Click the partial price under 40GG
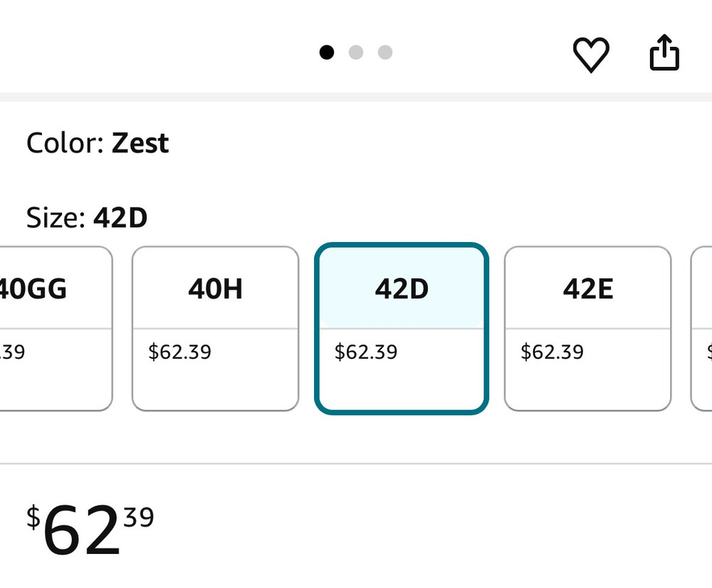The height and width of the screenshot is (588, 712). pos(12,352)
